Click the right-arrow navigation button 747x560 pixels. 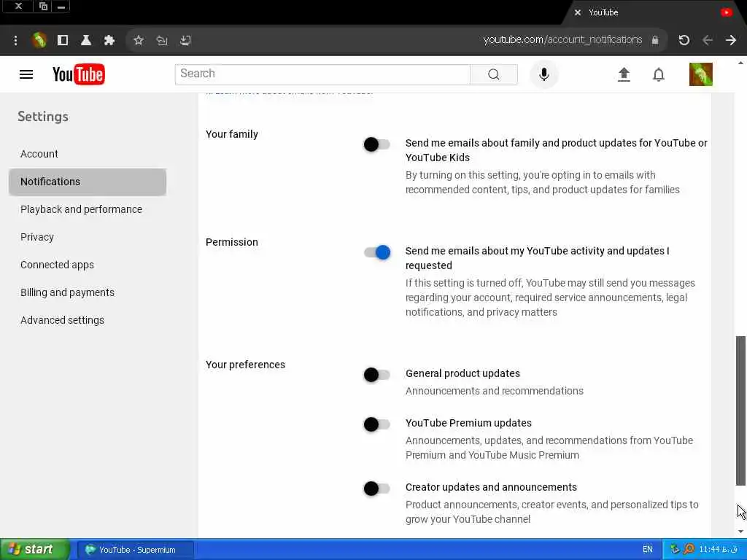point(731,41)
